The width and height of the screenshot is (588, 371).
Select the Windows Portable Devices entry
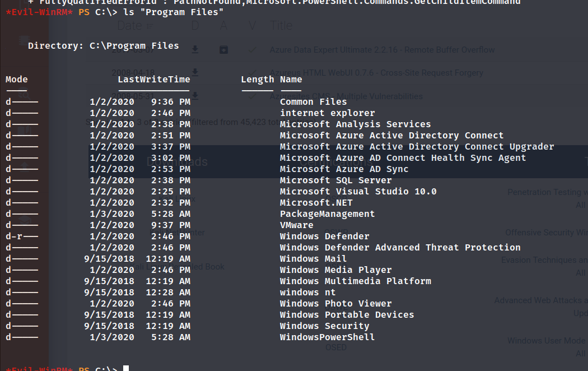[347, 315]
